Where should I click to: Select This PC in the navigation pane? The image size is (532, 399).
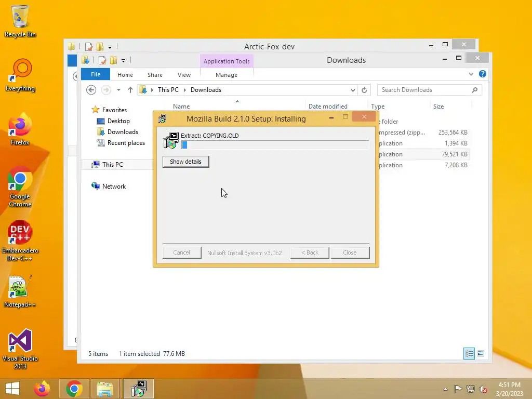[112, 165]
